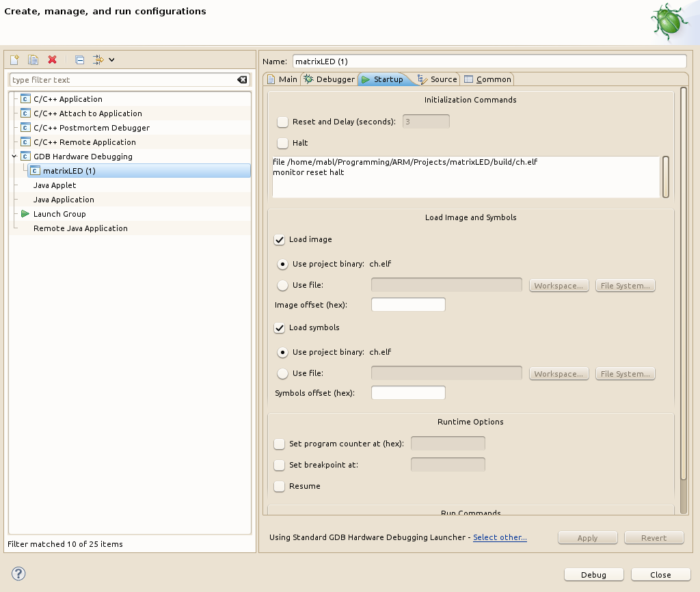700x592 pixels.
Task: Open the help question mark icon
Action: (18, 574)
